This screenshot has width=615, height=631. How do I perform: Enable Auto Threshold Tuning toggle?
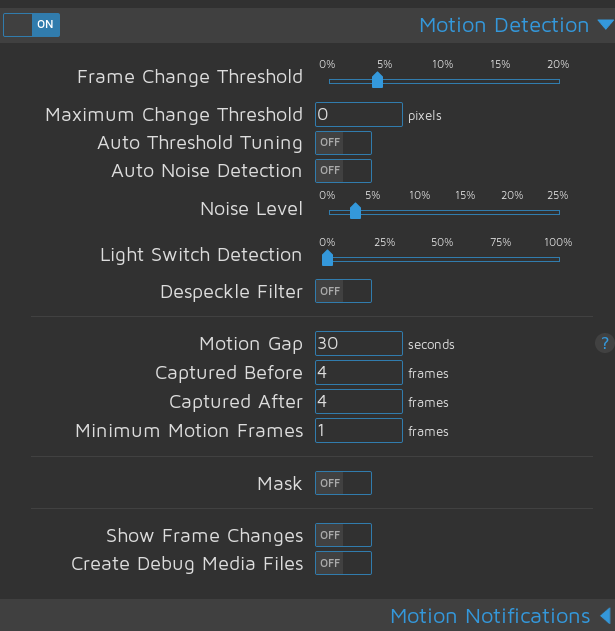[343, 143]
